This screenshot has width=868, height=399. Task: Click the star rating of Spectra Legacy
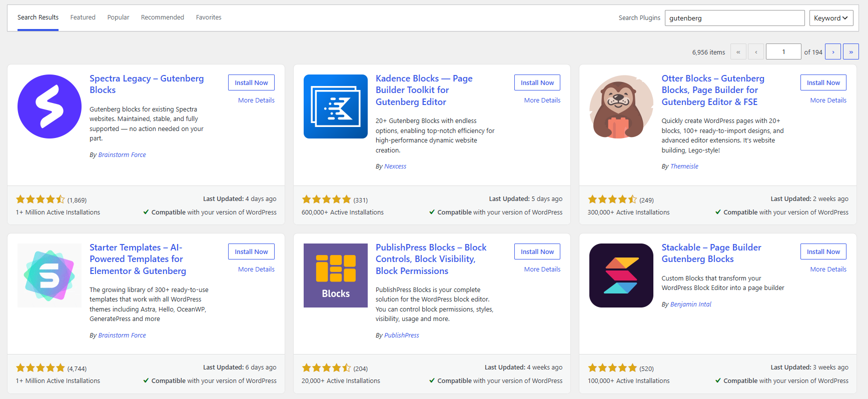[x=41, y=199]
